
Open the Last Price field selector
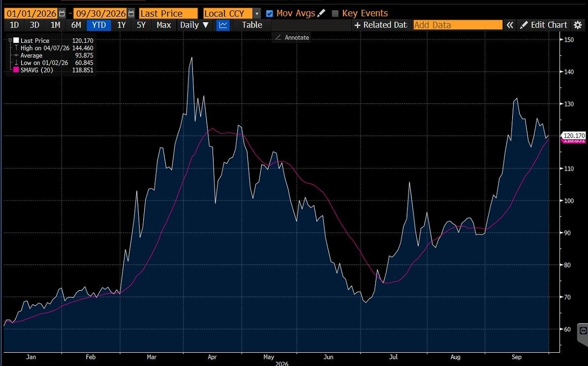click(168, 13)
